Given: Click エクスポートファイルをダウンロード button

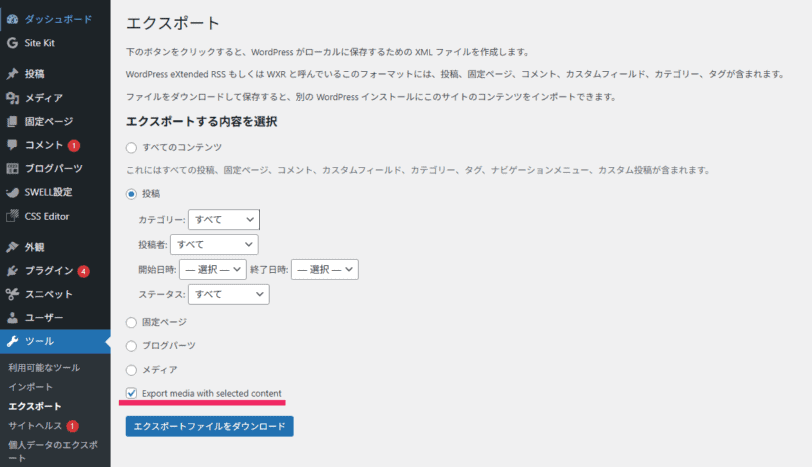Looking at the screenshot, I should pos(210,426).
